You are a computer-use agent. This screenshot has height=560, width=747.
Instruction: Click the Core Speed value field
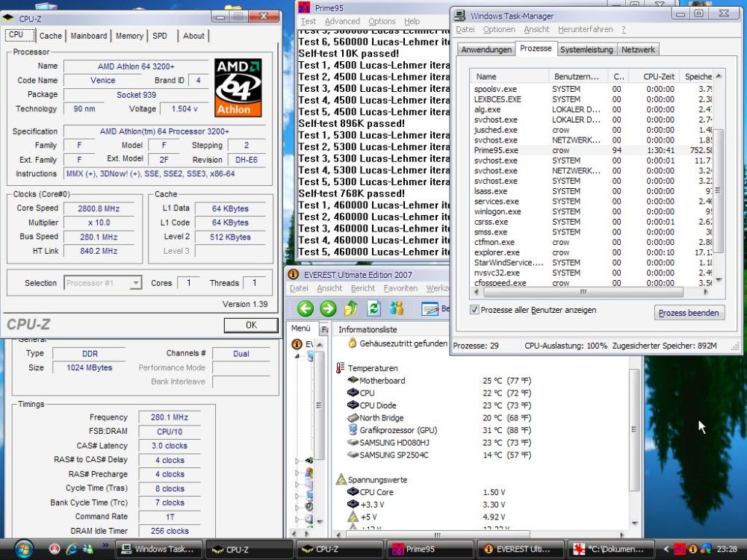coord(99,208)
